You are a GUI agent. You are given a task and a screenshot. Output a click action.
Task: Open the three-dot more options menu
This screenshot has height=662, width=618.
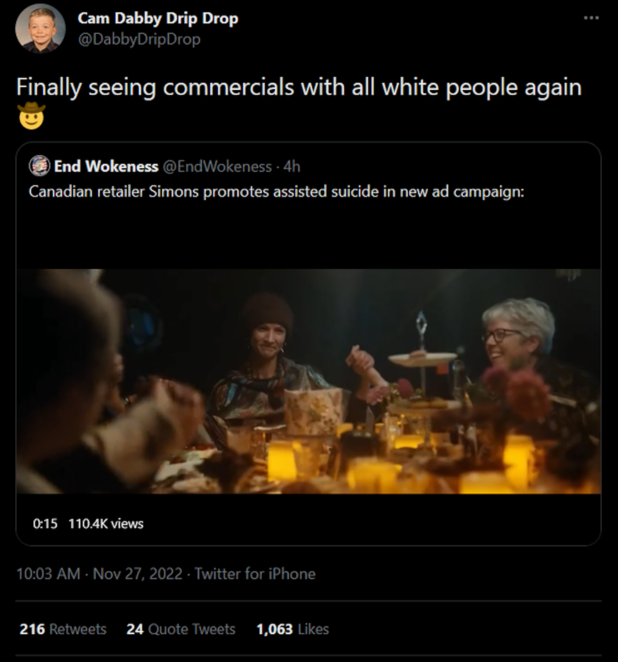point(591,18)
